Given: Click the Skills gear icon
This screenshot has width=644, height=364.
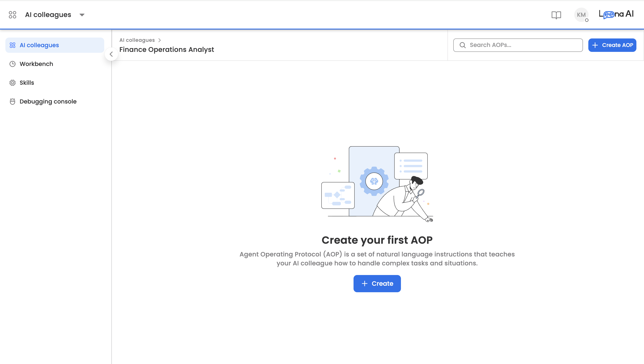Looking at the screenshot, I should pos(13,83).
